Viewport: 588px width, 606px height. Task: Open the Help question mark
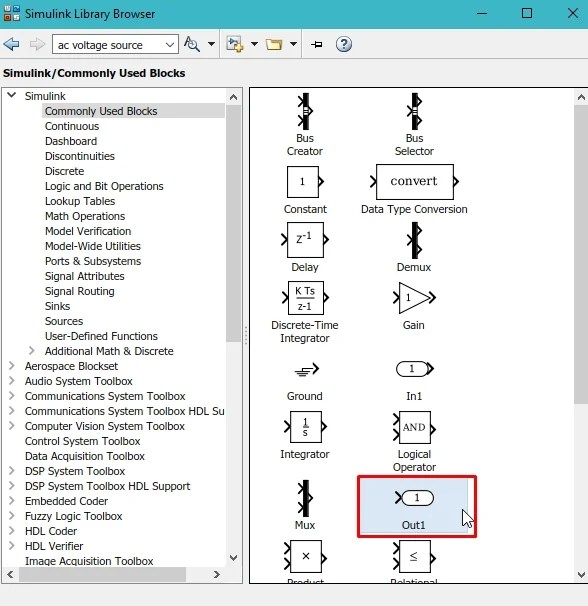tap(344, 44)
